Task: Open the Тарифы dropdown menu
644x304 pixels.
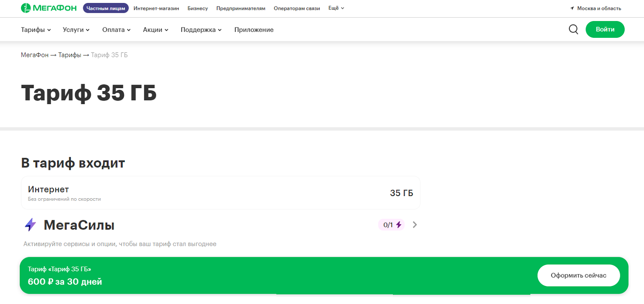Action: [x=36, y=30]
